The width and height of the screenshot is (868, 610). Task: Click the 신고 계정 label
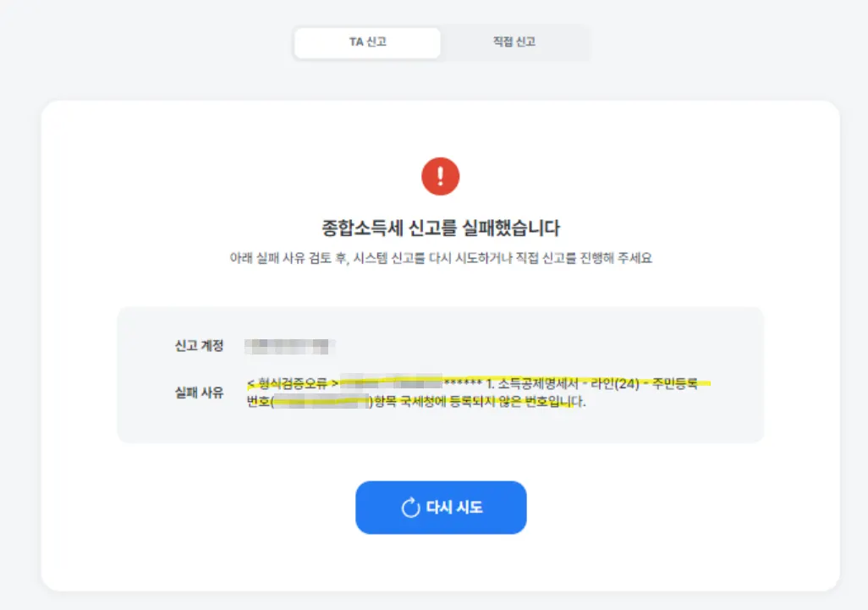[200, 346]
